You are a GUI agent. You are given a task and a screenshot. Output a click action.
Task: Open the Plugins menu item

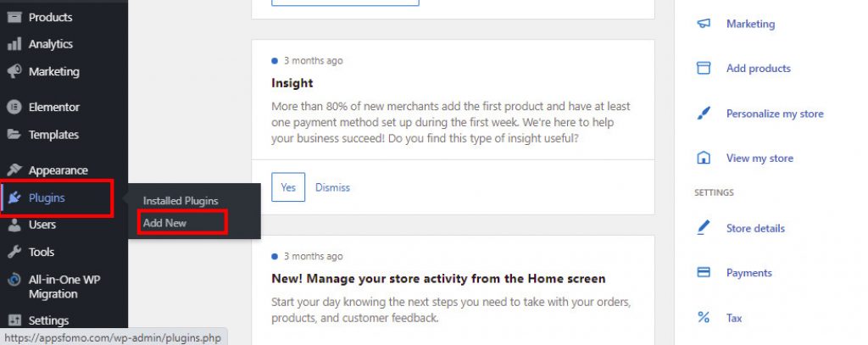click(x=57, y=198)
